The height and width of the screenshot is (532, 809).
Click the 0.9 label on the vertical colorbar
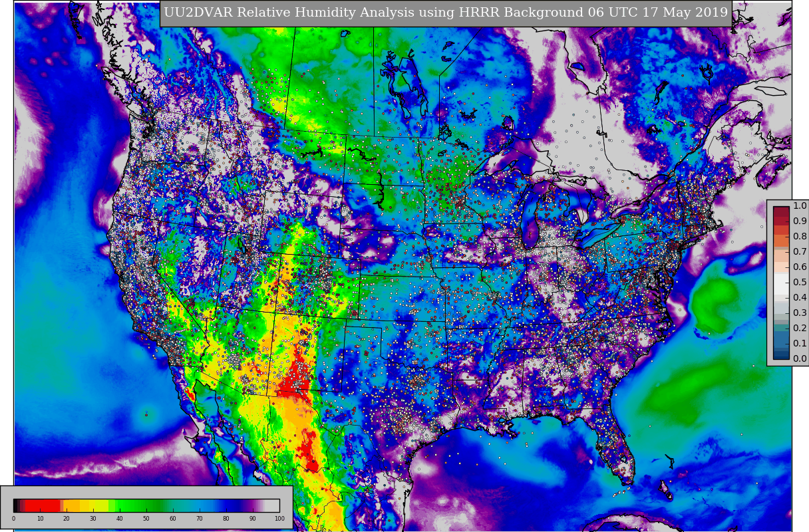[x=800, y=221]
